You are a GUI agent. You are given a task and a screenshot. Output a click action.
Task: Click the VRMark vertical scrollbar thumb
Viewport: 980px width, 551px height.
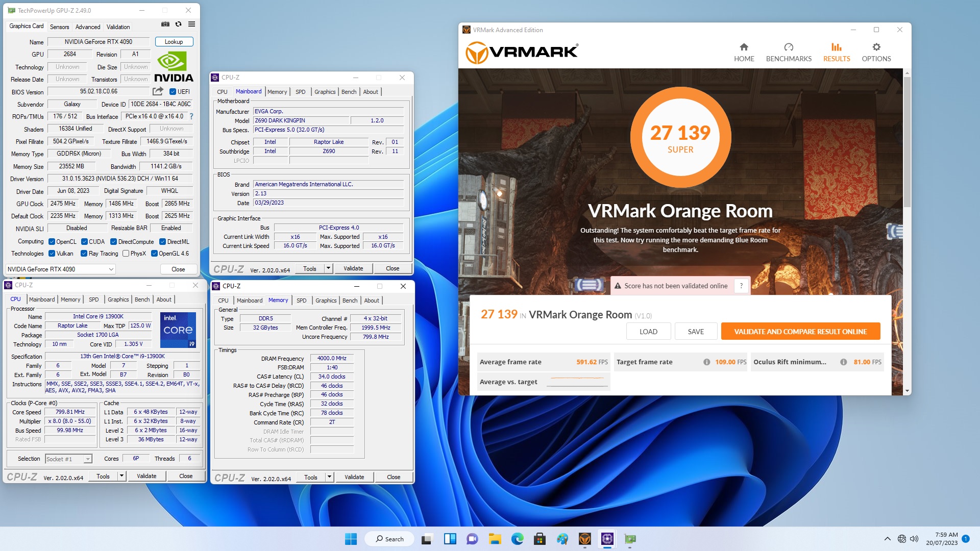click(906, 142)
